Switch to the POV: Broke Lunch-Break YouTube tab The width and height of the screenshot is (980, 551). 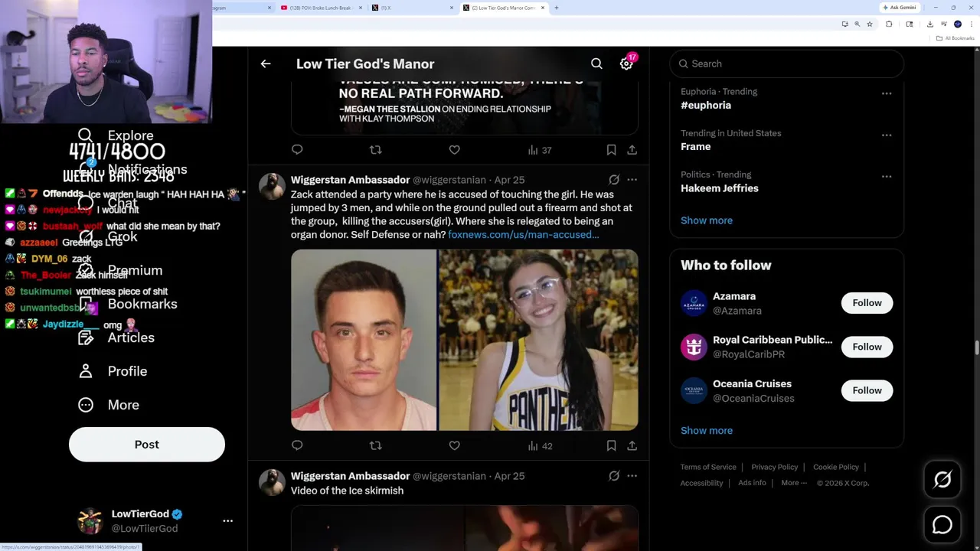click(322, 8)
